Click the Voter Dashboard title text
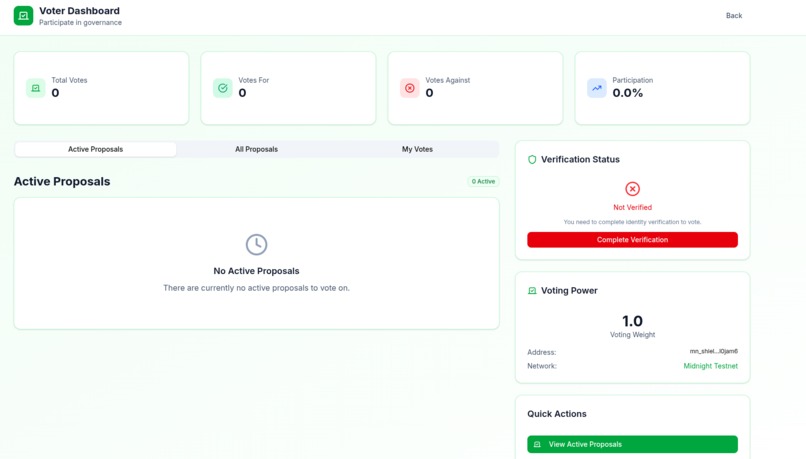806x459 pixels. pyautogui.click(x=79, y=11)
